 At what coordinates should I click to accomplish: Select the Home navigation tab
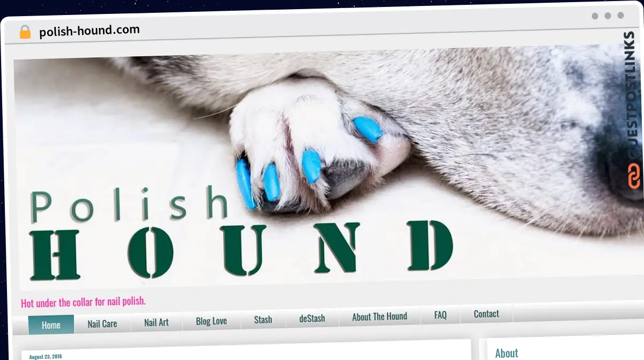52,325
